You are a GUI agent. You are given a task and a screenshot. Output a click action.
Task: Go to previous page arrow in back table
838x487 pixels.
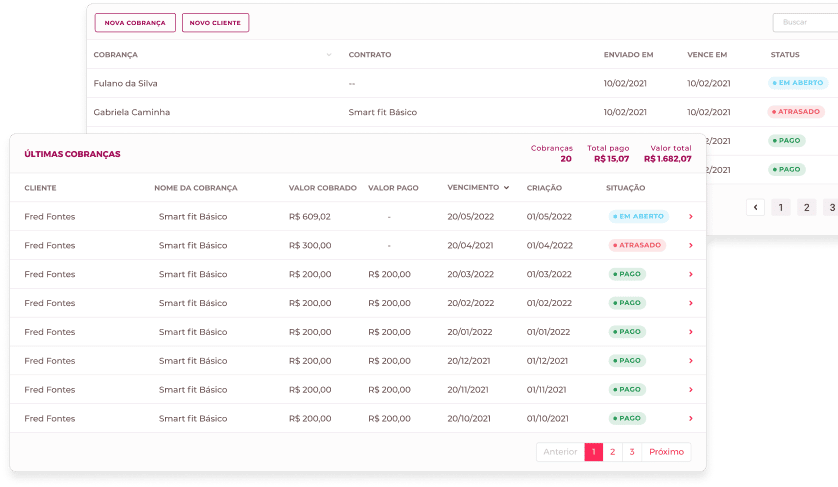coord(755,207)
